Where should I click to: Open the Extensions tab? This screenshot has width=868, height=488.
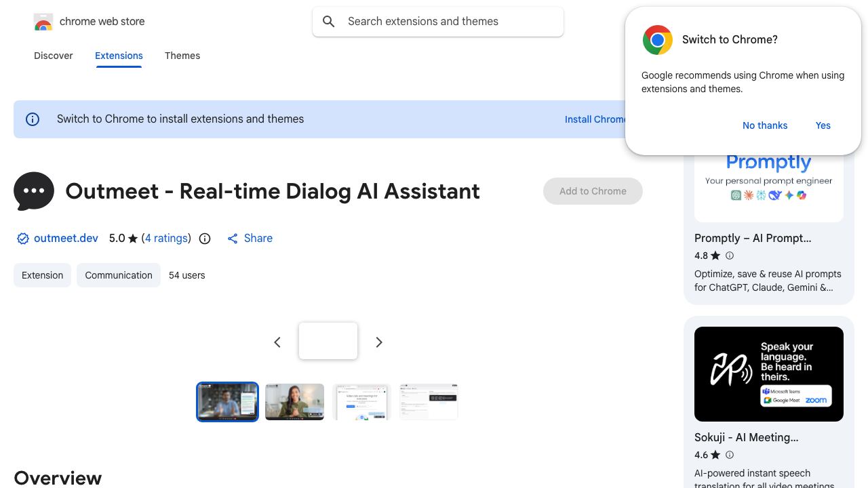tap(119, 56)
